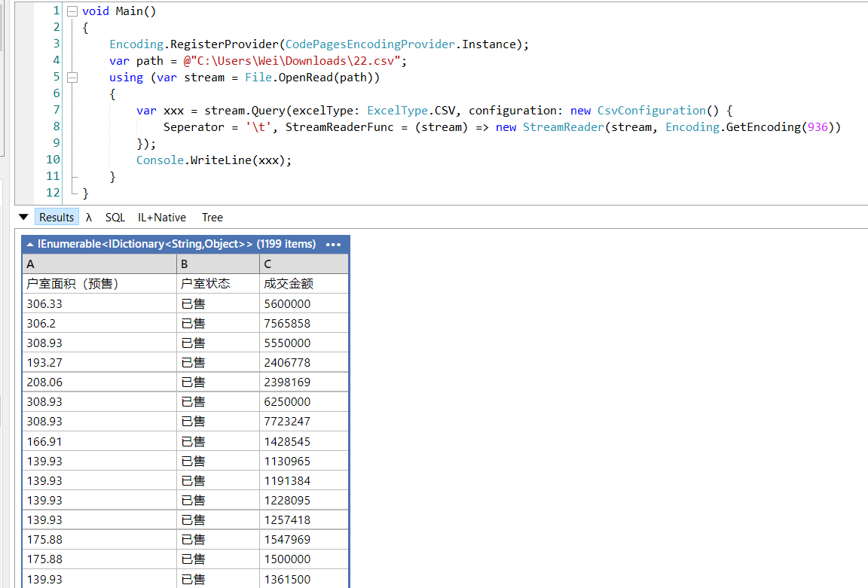This screenshot has width=868, height=588.
Task: Click value 306.33
Action: pos(44,303)
